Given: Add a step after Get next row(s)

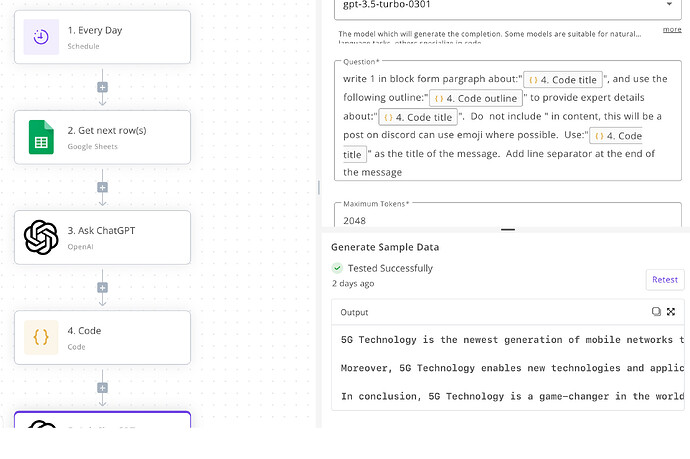Looking at the screenshot, I should click(103, 187).
